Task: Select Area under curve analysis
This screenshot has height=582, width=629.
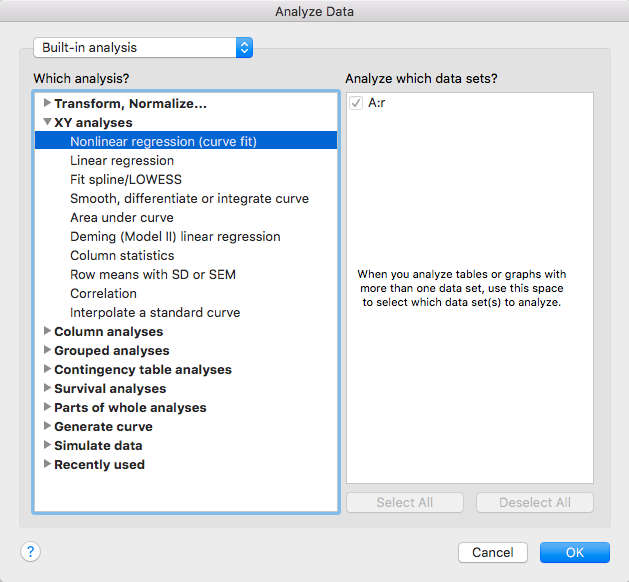Action: pyautogui.click(x=122, y=217)
